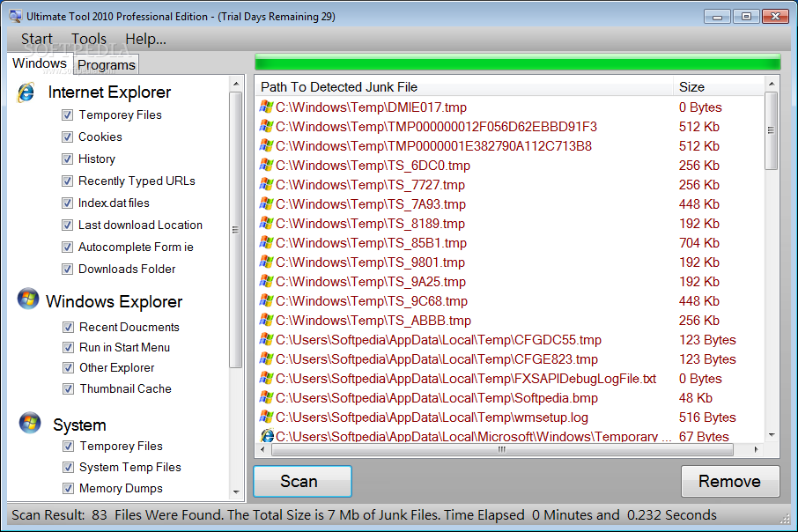Click file icon beside TS_9A25.tmp

266,281
